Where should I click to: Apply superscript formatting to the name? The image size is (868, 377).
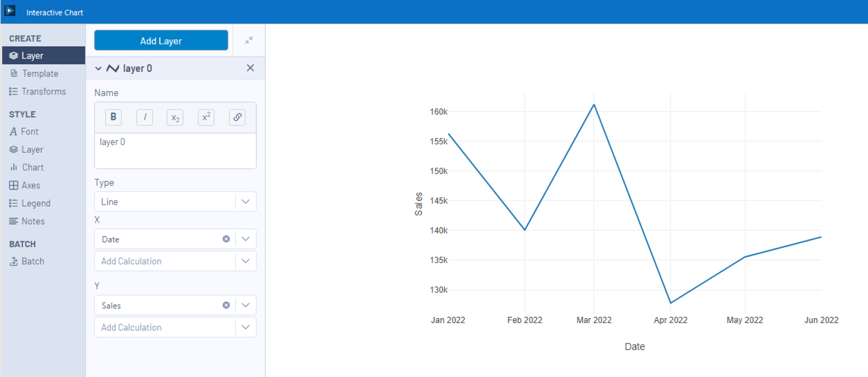[206, 118]
